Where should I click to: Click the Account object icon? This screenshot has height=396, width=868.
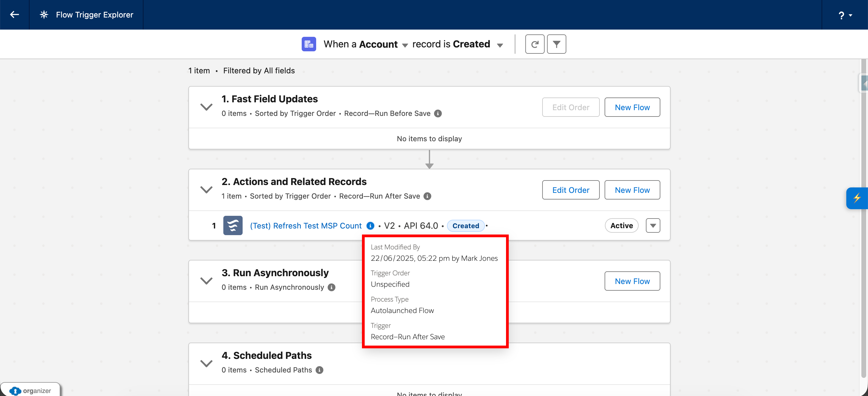[x=308, y=44]
